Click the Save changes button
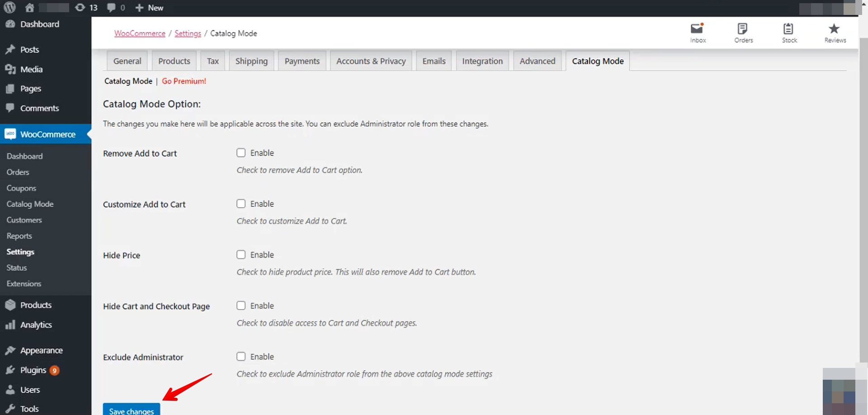The width and height of the screenshot is (868, 415). (x=132, y=410)
